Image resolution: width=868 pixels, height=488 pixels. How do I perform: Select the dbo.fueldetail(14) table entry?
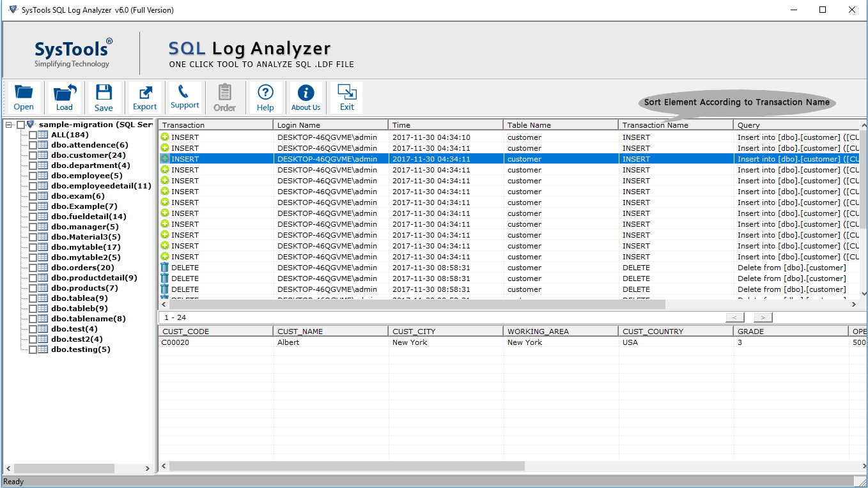[x=89, y=217]
